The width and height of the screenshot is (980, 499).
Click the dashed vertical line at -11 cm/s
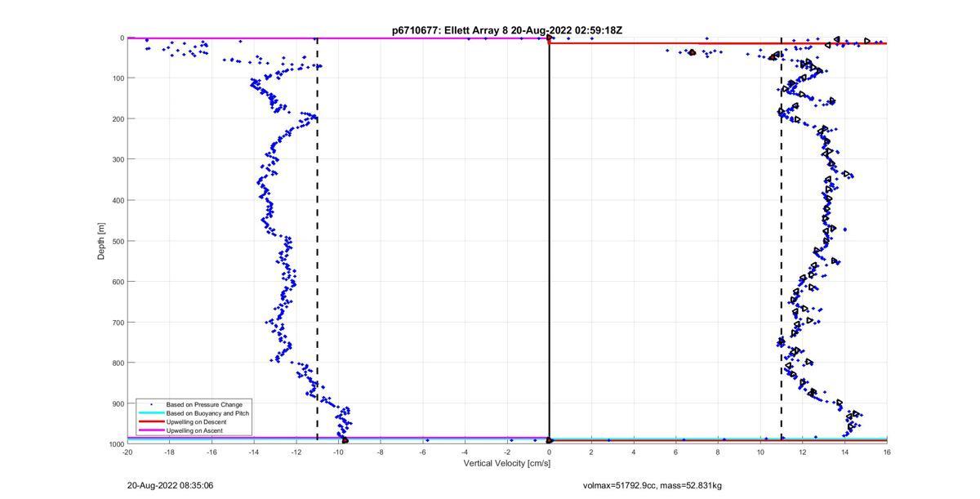tap(317, 241)
